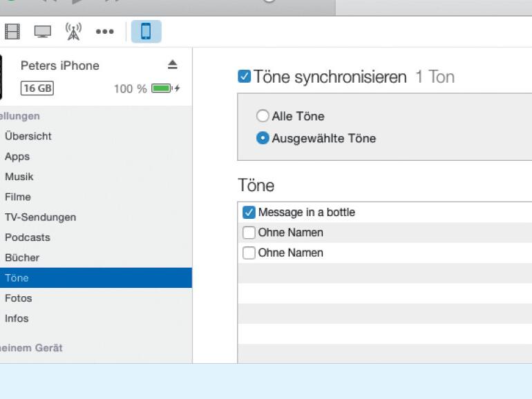
Task: Select Töne in the sidebar
Action: click(x=96, y=278)
